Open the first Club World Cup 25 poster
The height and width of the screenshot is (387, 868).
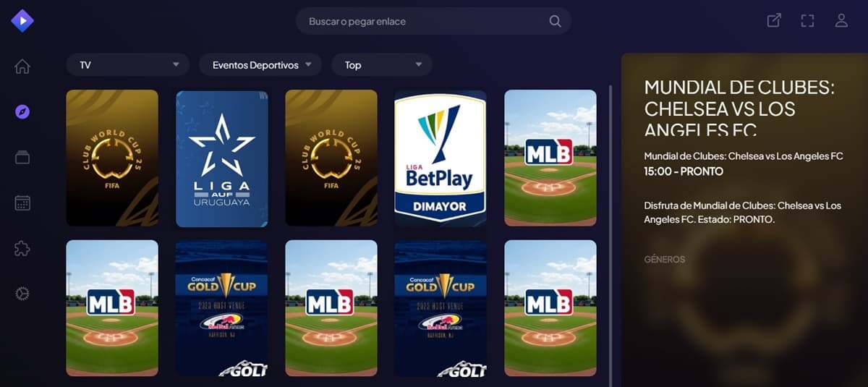tap(112, 158)
